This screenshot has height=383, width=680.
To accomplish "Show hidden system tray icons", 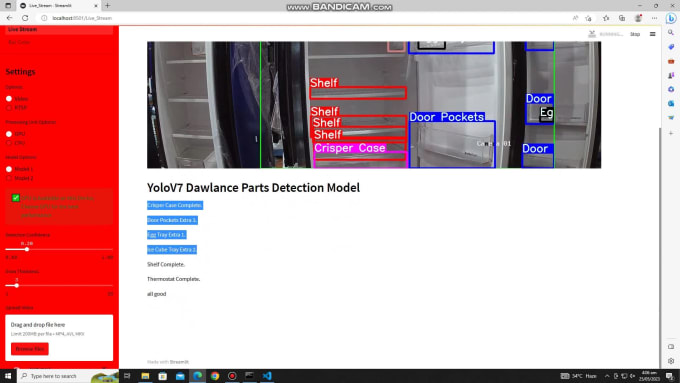I will coord(607,376).
